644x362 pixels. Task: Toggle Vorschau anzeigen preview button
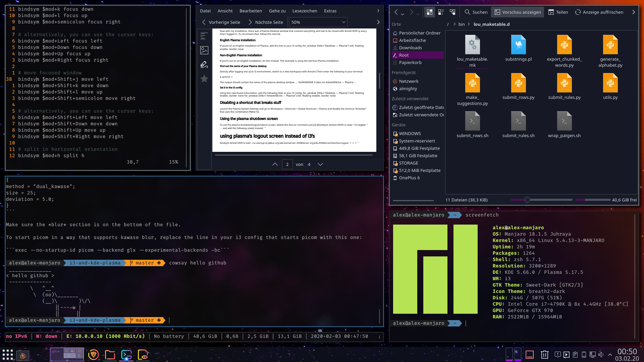pos(518,12)
